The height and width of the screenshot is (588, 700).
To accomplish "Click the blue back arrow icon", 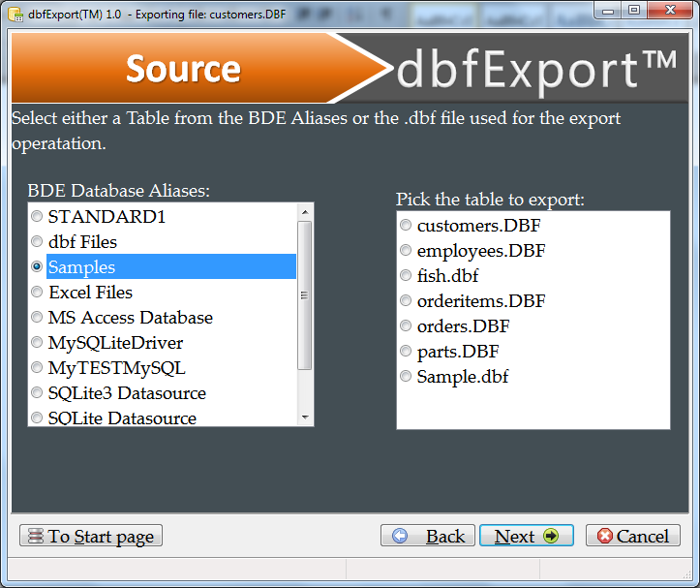I will coord(400,536).
